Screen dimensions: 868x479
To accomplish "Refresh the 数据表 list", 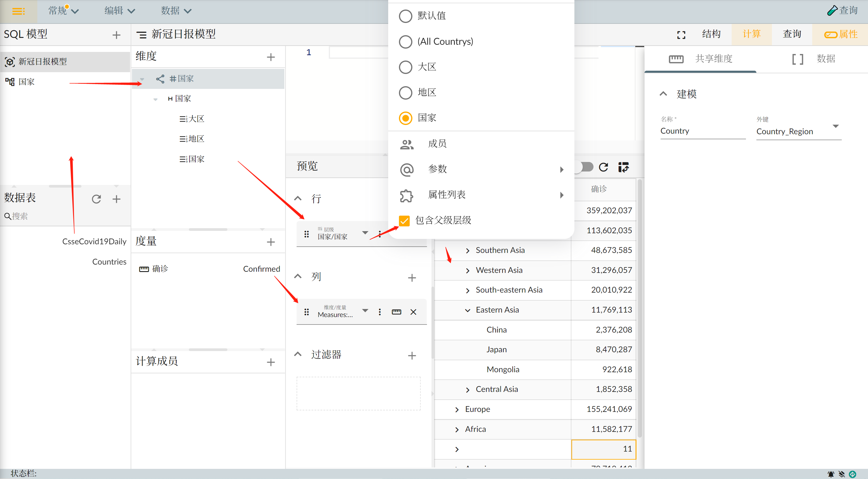I will click(96, 199).
